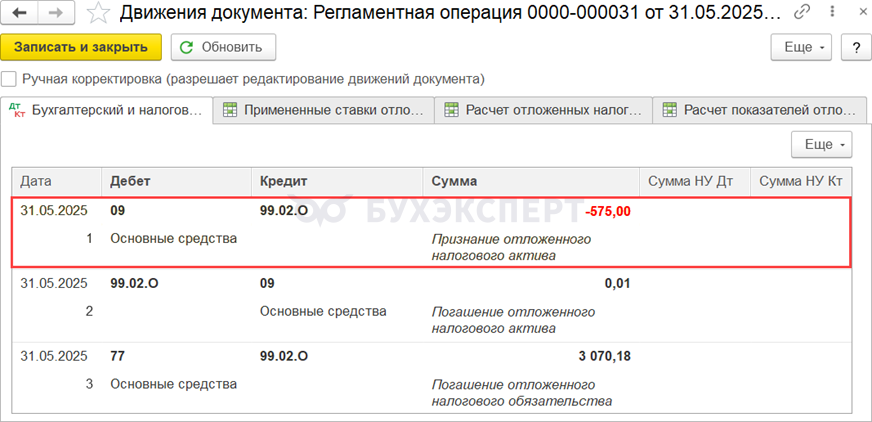Click the Записать и закрыть button
872x422 pixels.
(x=81, y=47)
